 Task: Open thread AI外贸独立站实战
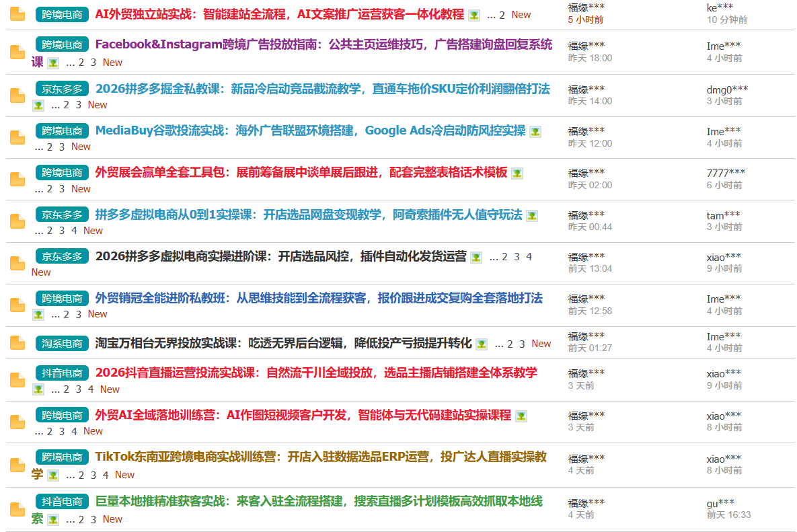[x=280, y=14]
